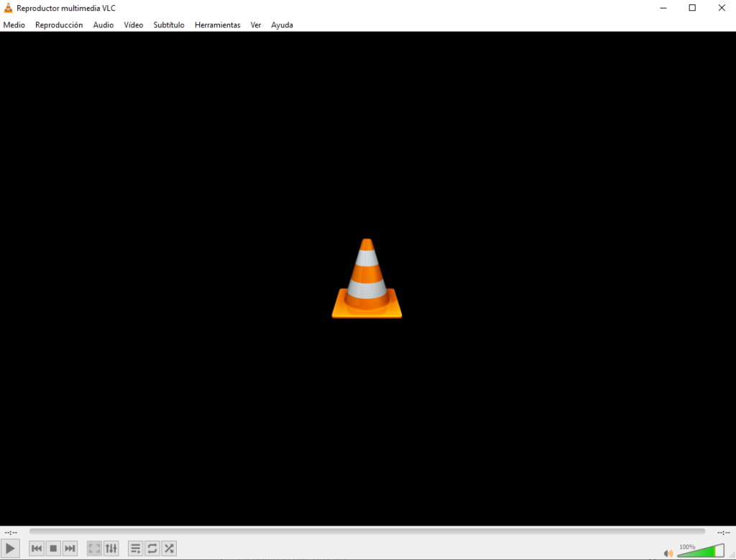Viewport: 736px width, 560px height.
Task: Open the Reproducción menu
Action: click(x=59, y=25)
